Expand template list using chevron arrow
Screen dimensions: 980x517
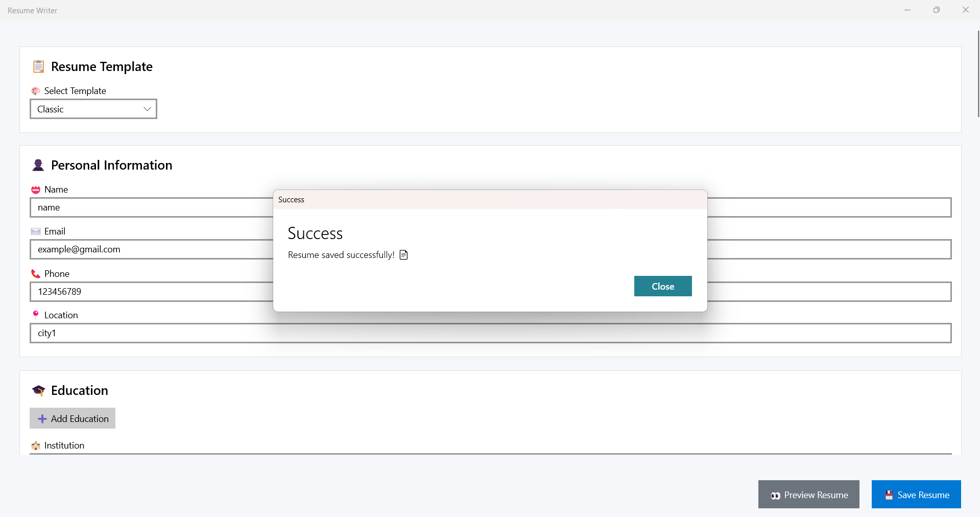[147, 109]
